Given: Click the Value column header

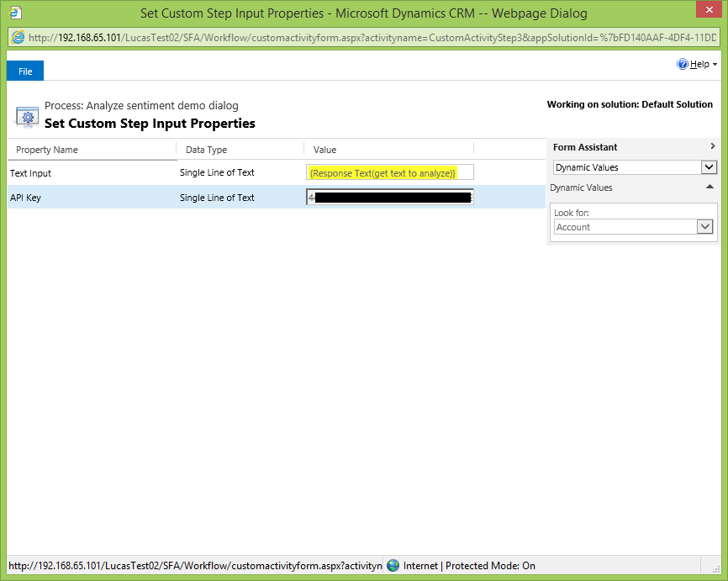Looking at the screenshot, I should click(324, 150).
